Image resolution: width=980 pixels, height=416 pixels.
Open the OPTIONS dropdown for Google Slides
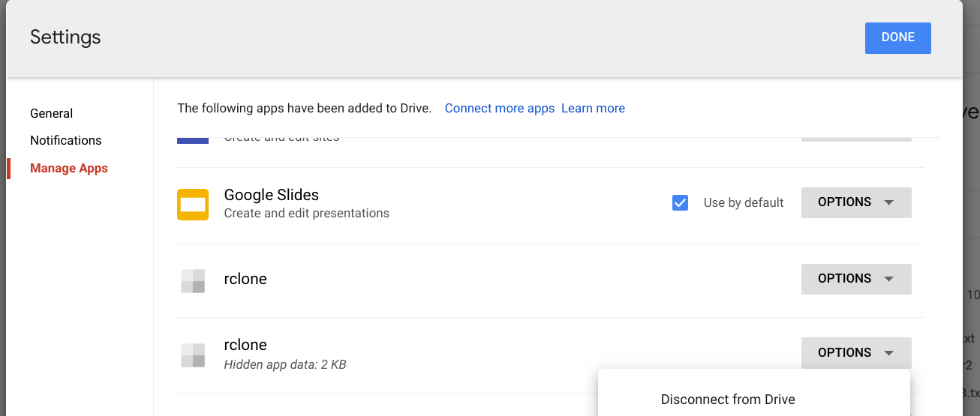(856, 202)
